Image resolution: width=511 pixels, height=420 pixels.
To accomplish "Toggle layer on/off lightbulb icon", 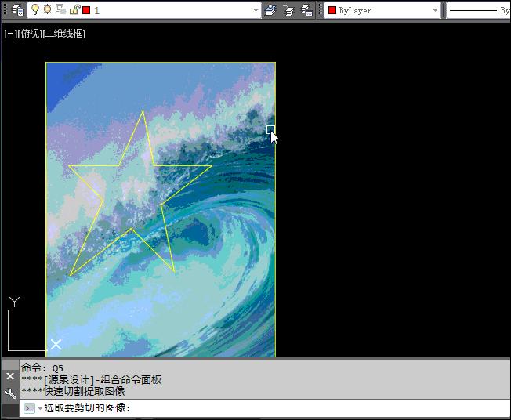I will pos(35,9).
